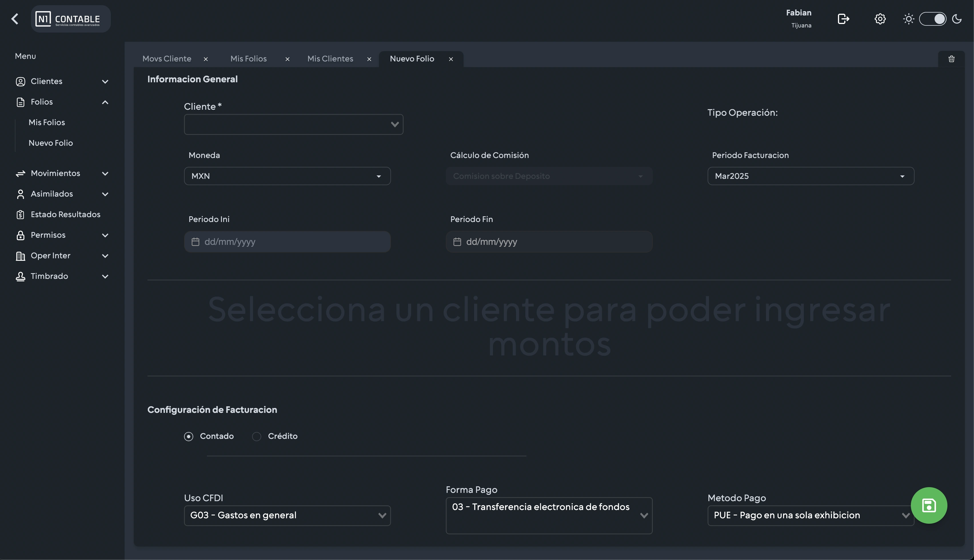Open the Movs Cliente tab
Image resolution: width=974 pixels, height=560 pixels.
167,59
